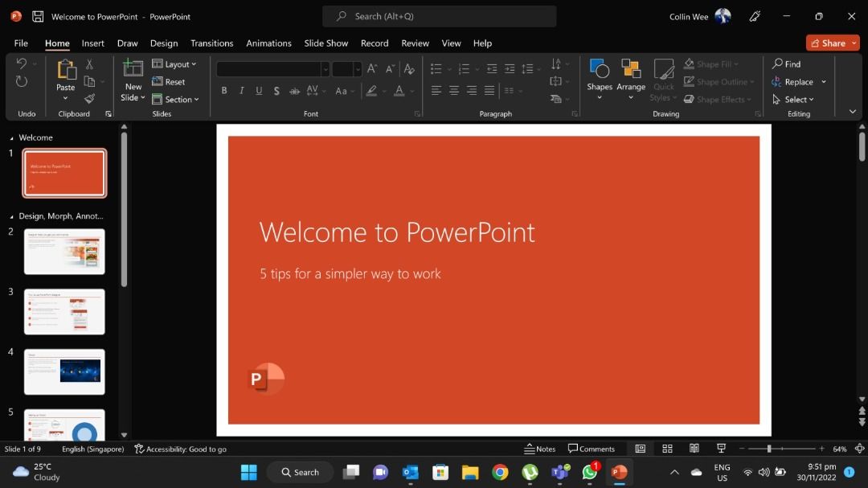This screenshot has width=868, height=488.
Task: Click the Copy icon in Clipboard group
Action: point(89,81)
